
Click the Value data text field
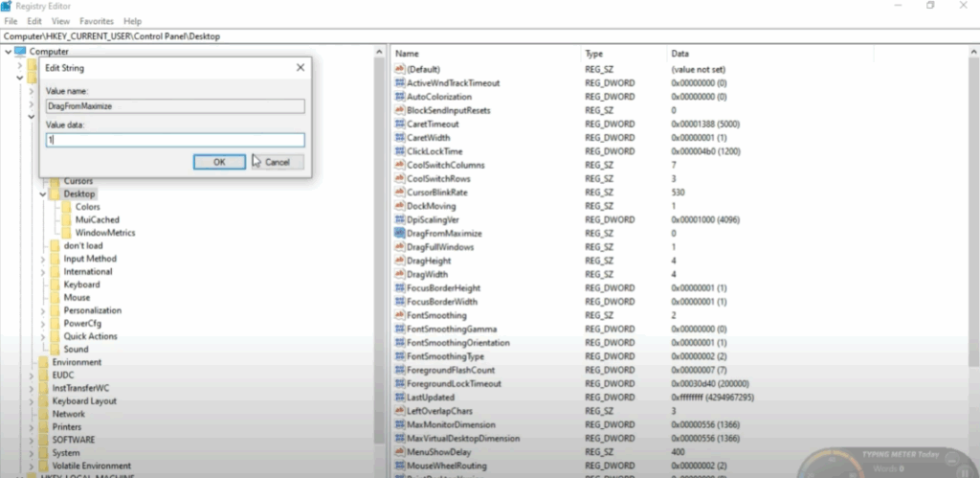click(x=175, y=140)
